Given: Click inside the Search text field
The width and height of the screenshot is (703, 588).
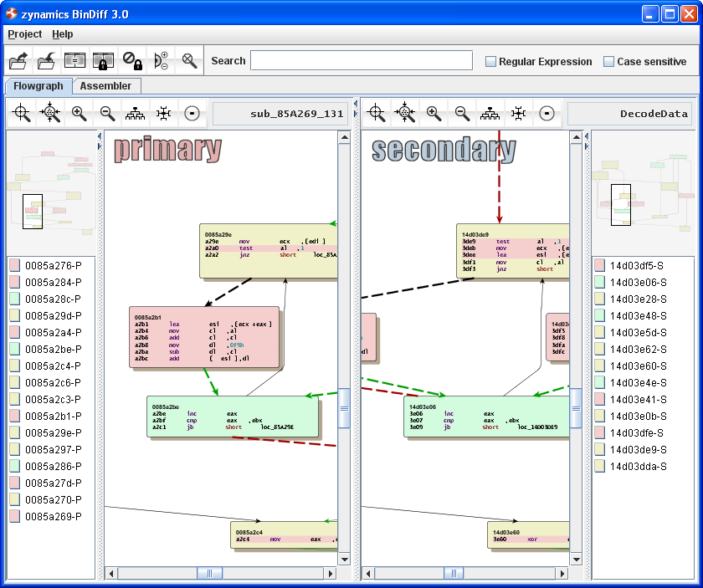Looking at the screenshot, I should coord(361,60).
